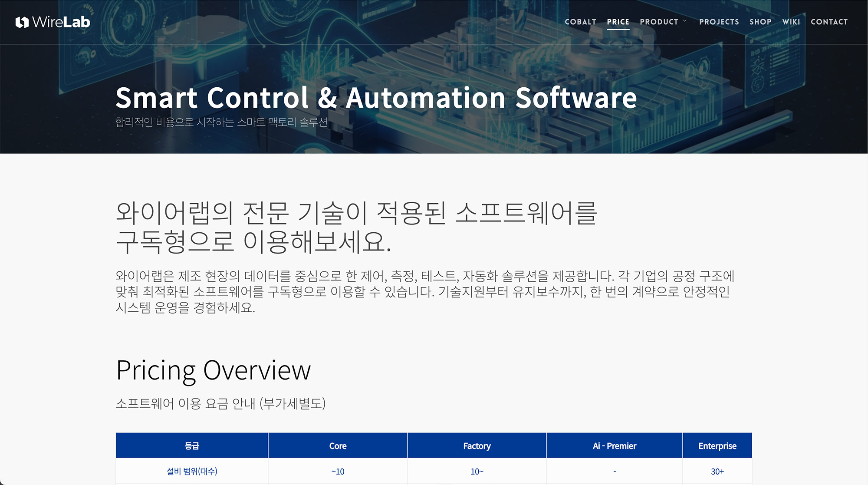Open the SHOP link
868x485 pixels.
tap(760, 22)
